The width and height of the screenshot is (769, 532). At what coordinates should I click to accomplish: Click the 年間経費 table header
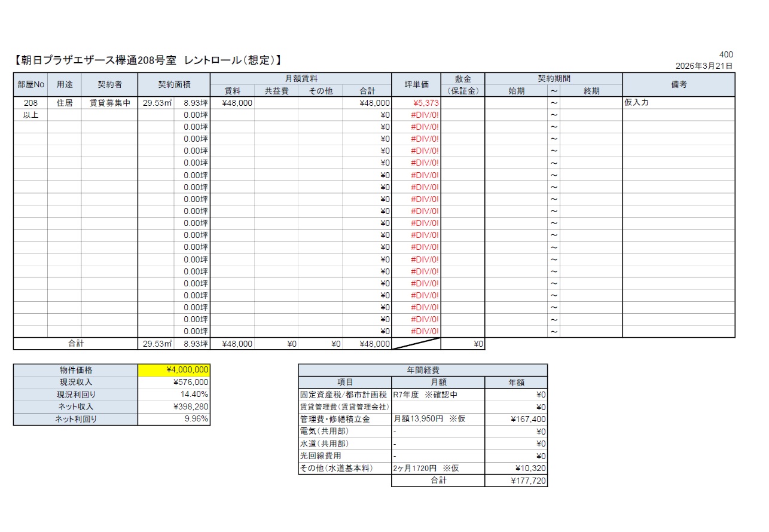click(x=422, y=371)
